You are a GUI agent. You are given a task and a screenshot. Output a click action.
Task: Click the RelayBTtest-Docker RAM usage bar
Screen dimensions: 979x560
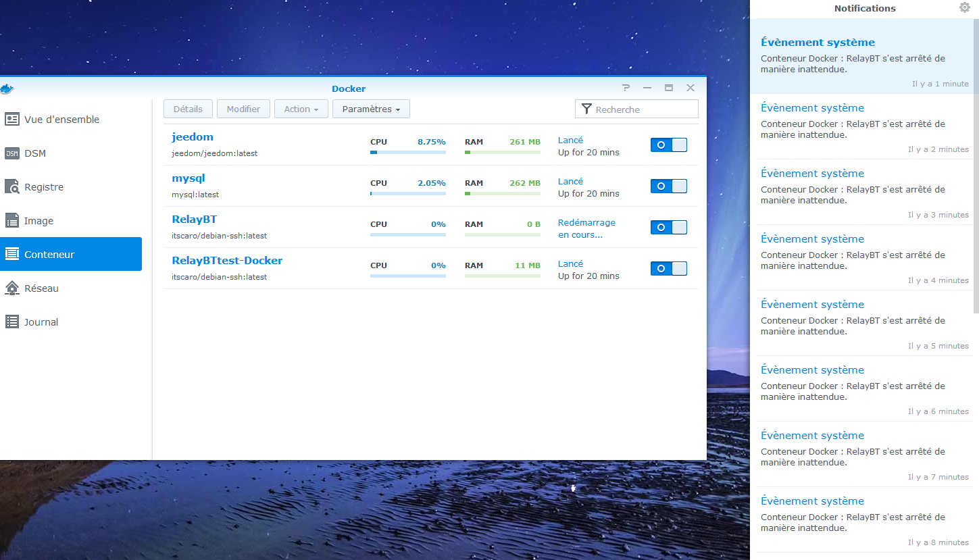coord(503,276)
